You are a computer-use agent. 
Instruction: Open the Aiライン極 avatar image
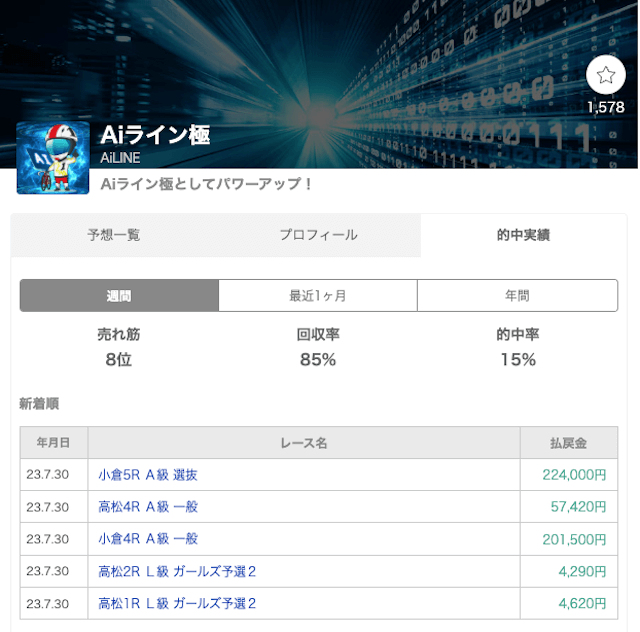click(53, 158)
